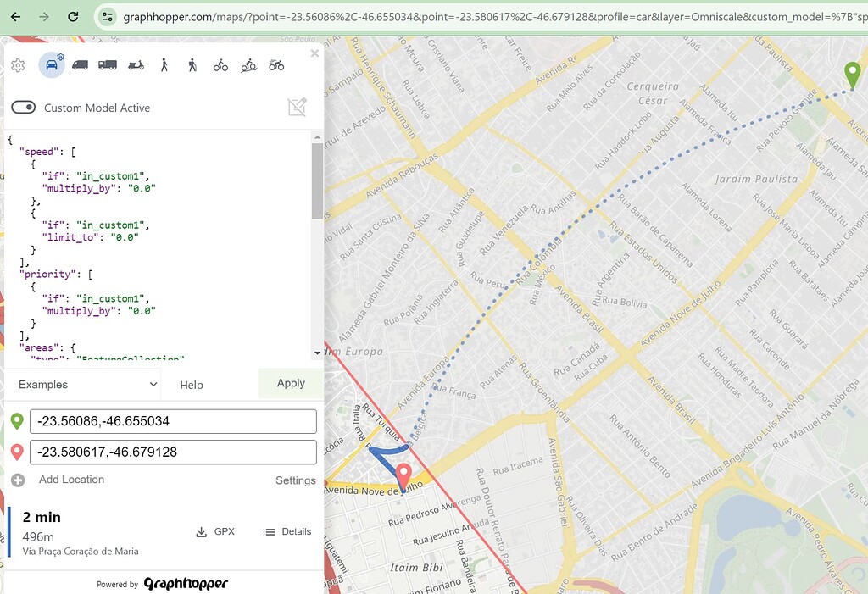Click the Add Location link
This screenshot has height=594, width=868.
coord(70,480)
